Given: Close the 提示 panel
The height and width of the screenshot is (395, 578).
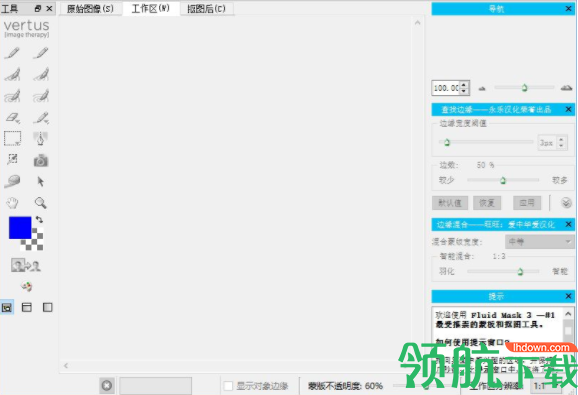Looking at the screenshot, I should pyautogui.click(x=568, y=296).
